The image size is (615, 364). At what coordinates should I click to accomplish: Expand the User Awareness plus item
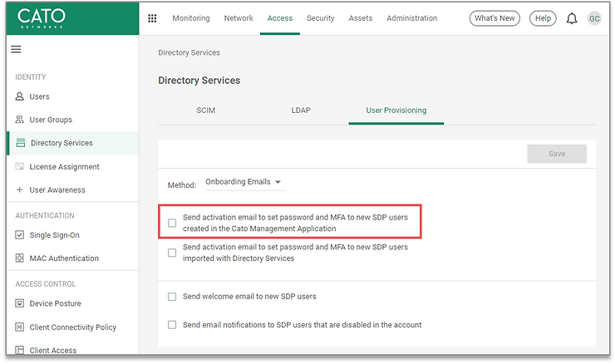pos(20,190)
